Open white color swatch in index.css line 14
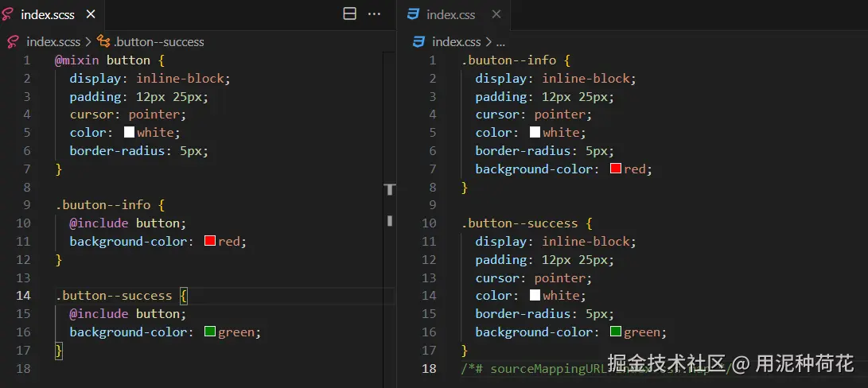The image size is (868, 388). tap(535, 295)
